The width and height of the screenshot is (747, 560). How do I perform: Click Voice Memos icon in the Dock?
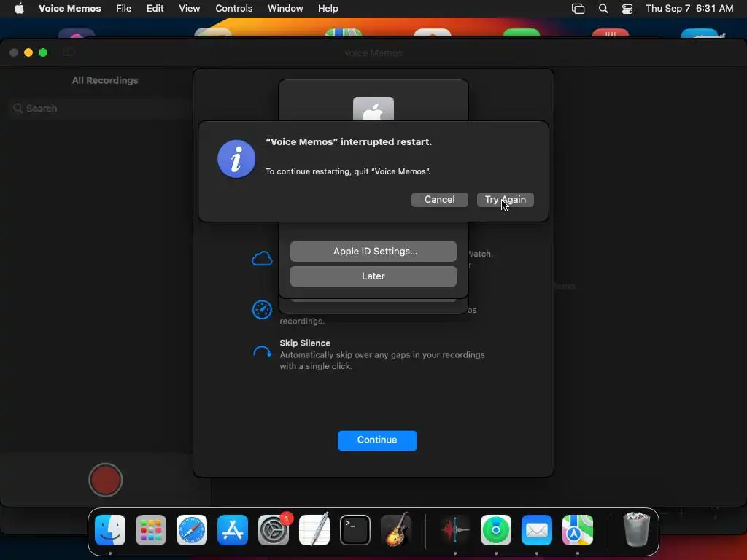455,530
